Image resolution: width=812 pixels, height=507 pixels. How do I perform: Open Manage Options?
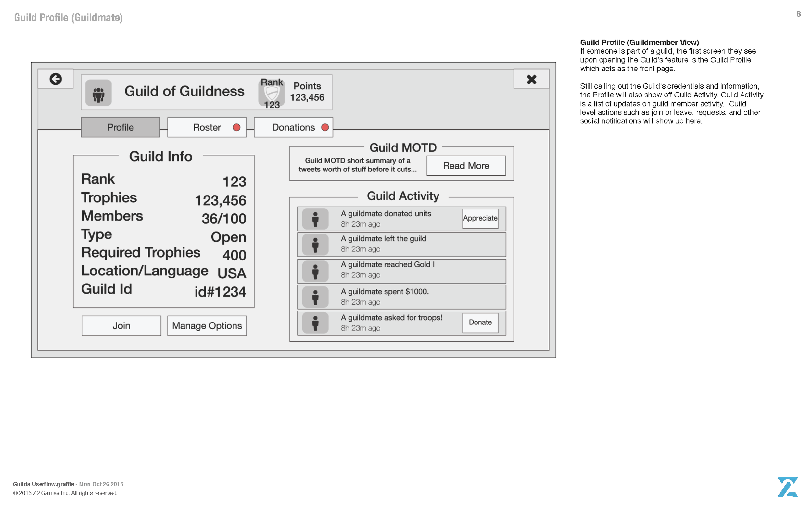click(x=207, y=325)
